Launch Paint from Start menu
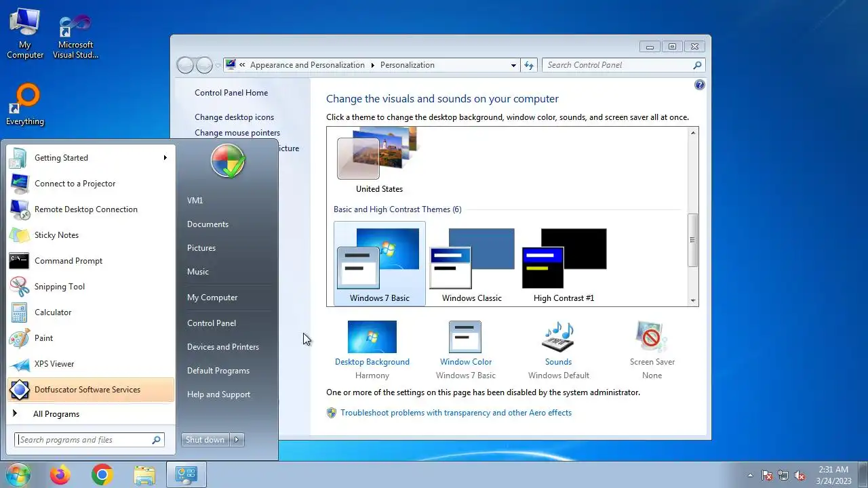 point(90,338)
